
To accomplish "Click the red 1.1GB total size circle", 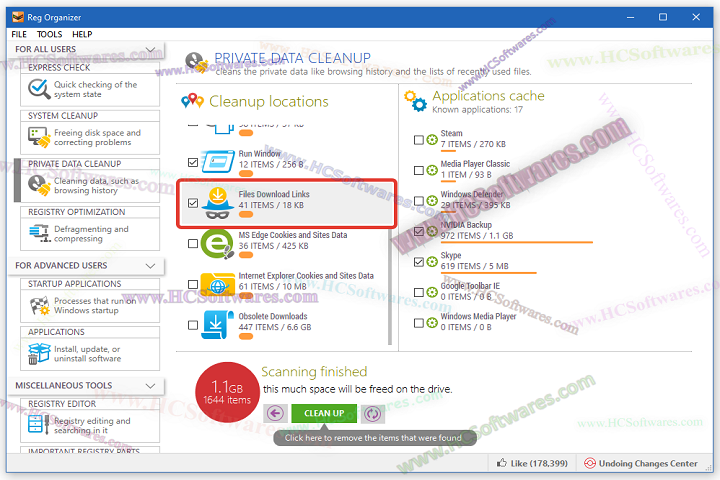I will 227,392.
